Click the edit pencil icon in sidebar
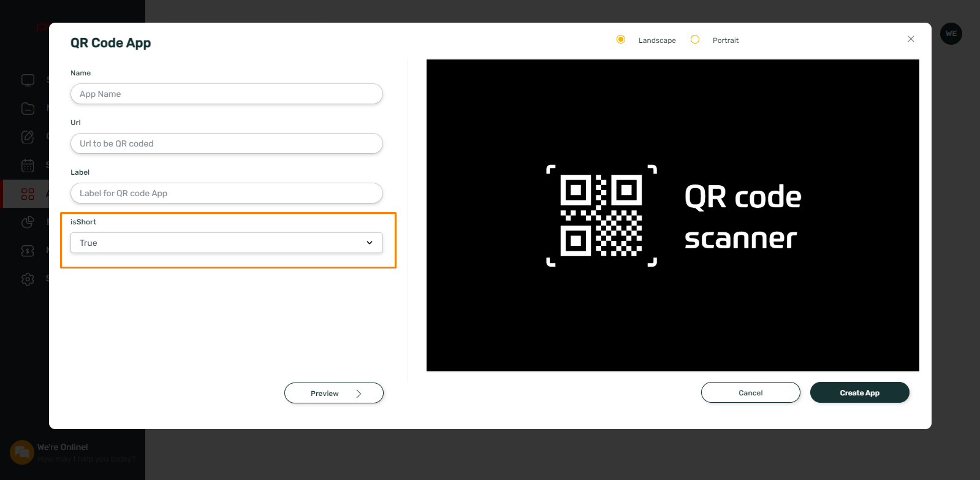The height and width of the screenshot is (480, 980). (x=28, y=137)
